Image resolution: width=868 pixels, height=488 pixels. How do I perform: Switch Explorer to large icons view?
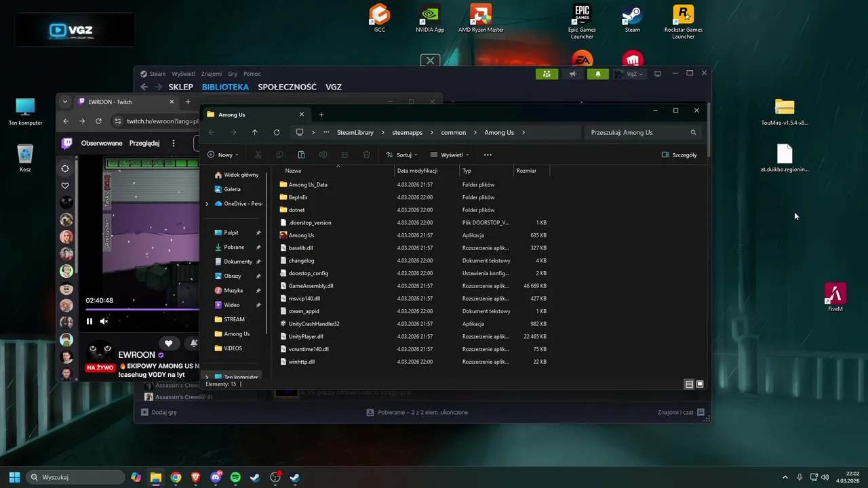pos(700,384)
